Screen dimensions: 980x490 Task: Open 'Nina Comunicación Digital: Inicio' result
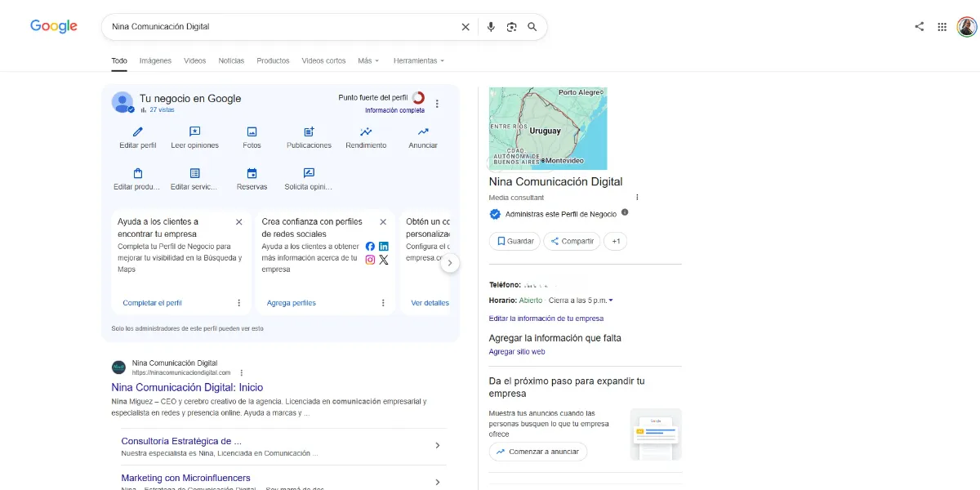187,388
